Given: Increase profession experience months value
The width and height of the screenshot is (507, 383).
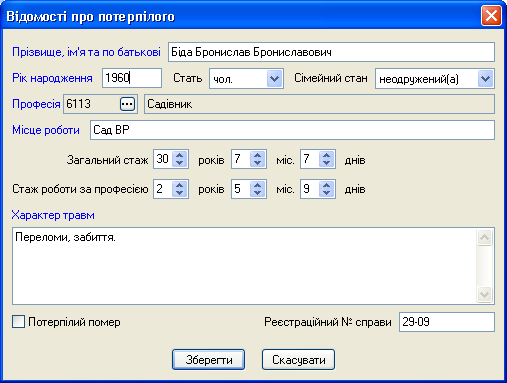Looking at the screenshot, I should pos(257,185).
